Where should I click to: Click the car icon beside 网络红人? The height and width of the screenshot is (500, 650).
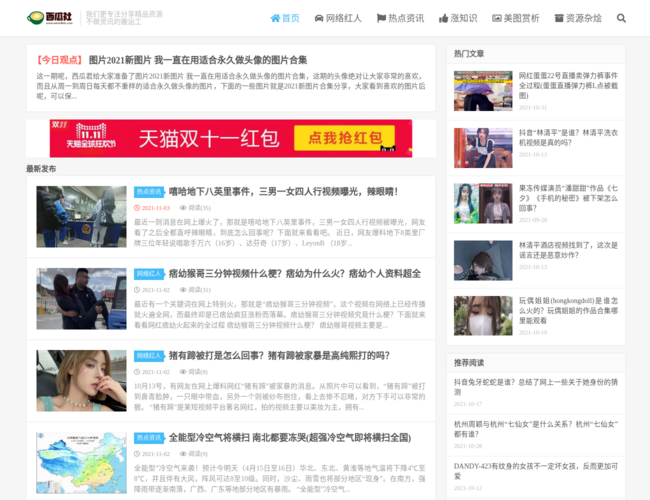point(319,18)
